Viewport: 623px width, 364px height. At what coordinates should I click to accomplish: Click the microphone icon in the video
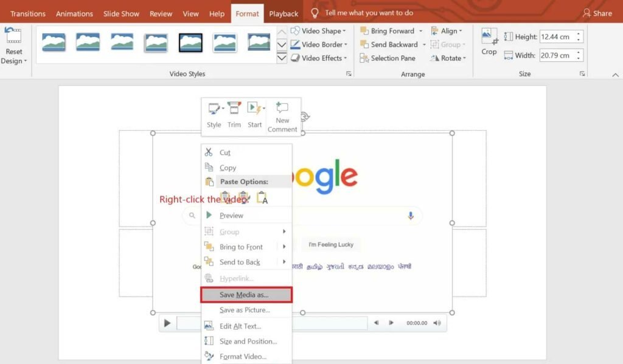point(411,216)
